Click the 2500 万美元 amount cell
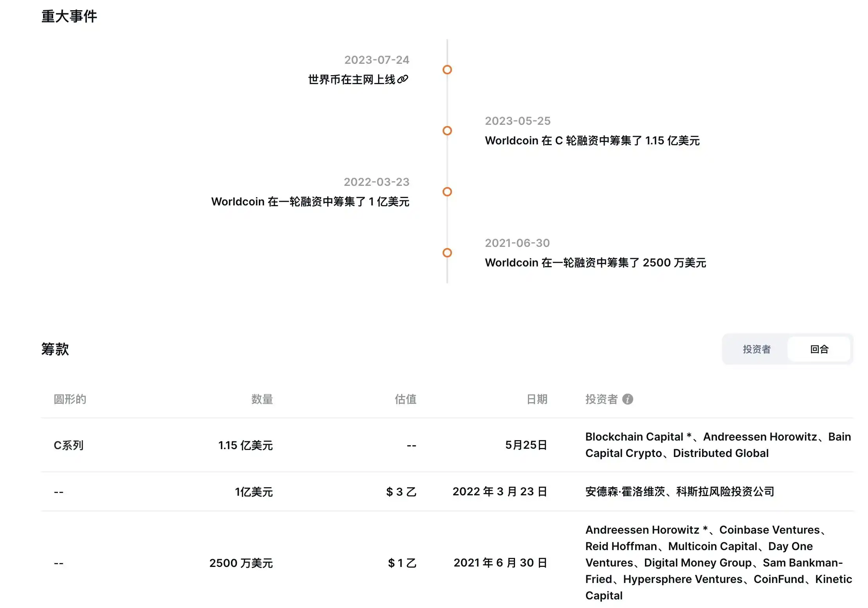868x608 pixels. pos(241,563)
